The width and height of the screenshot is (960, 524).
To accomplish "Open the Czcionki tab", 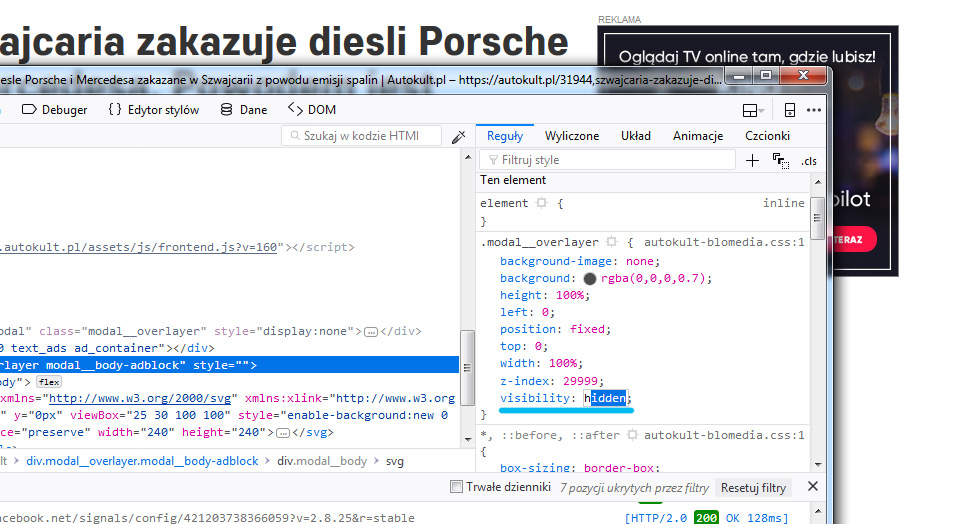I will [767, 136].
